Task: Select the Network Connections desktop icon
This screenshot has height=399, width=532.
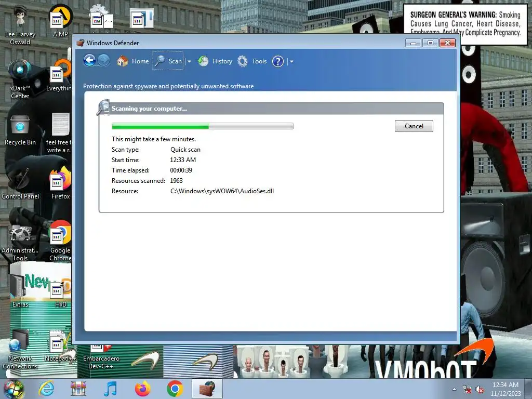Action: pos(20,350)
